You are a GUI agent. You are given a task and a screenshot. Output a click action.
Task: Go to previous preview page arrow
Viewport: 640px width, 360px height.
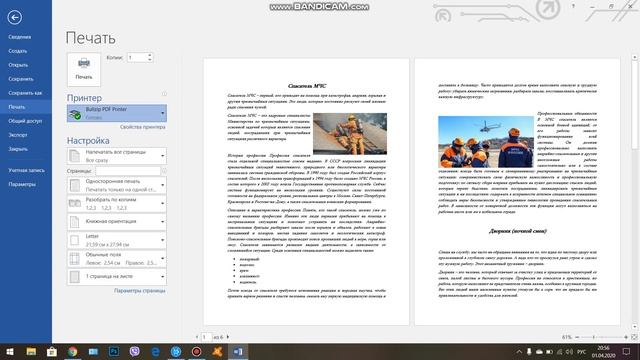coord(197,337)
